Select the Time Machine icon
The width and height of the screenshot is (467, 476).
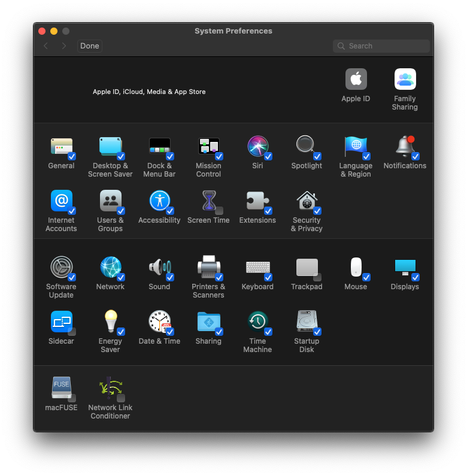pos(257,322)
